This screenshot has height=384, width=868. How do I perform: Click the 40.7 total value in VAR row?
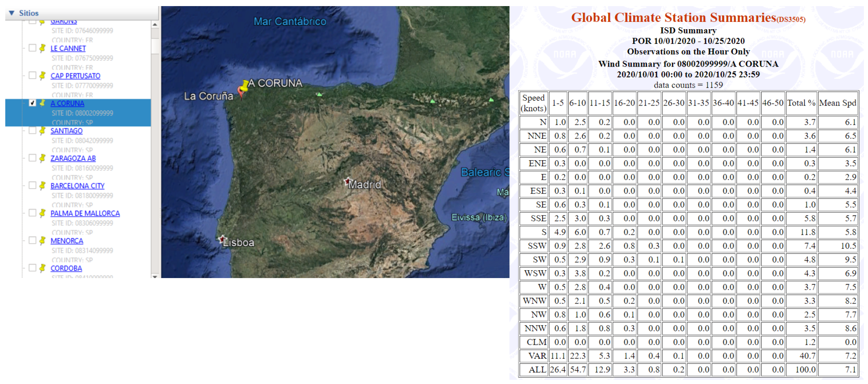801,356
